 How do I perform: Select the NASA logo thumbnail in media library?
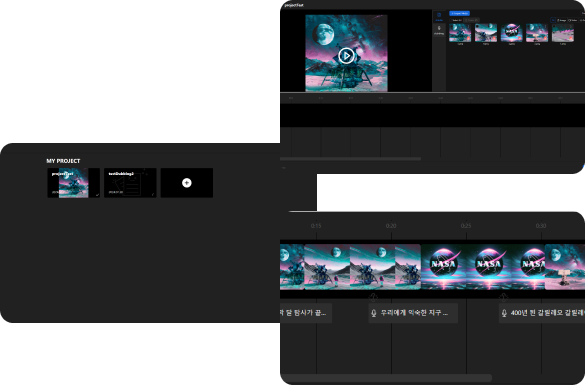point(511,33)
